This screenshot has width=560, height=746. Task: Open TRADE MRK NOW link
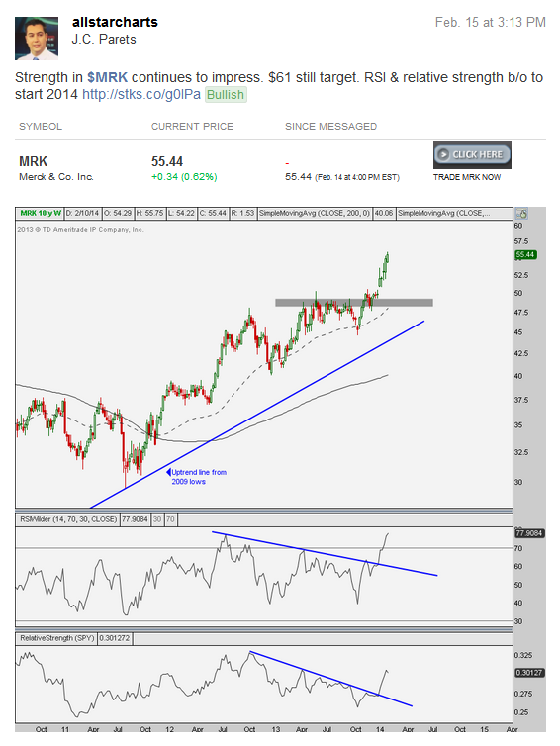tap(467, 177)
